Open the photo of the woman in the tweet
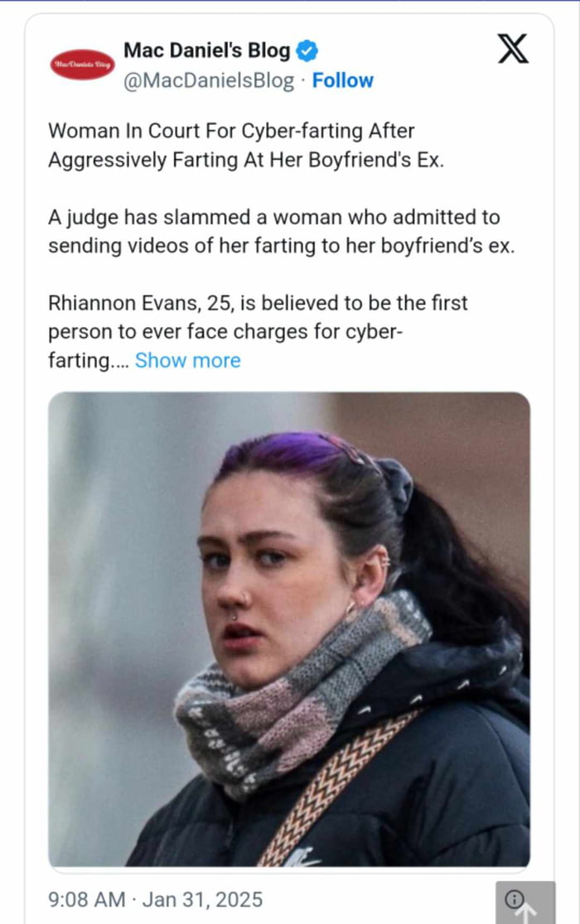The image size is (580, 924). [290, 629]
